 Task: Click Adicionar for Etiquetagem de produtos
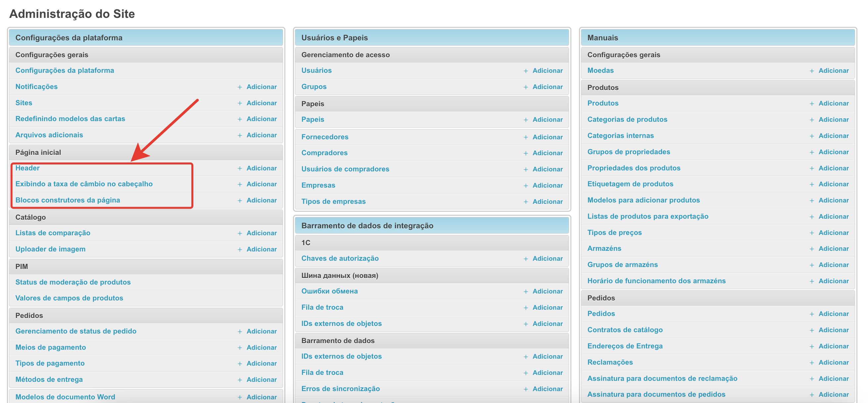point(833,184)
